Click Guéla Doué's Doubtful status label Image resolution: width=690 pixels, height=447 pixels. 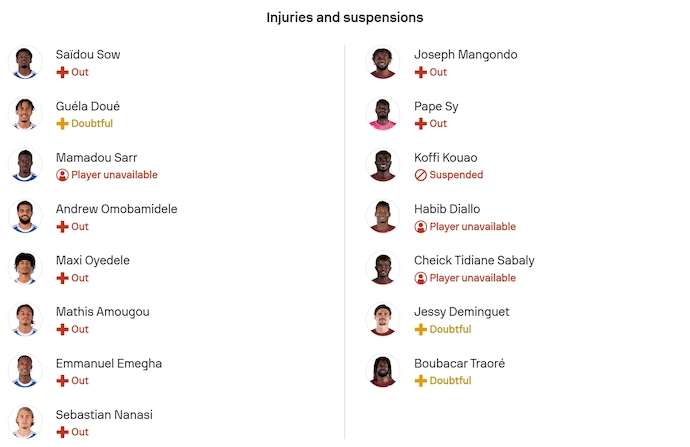92,124
